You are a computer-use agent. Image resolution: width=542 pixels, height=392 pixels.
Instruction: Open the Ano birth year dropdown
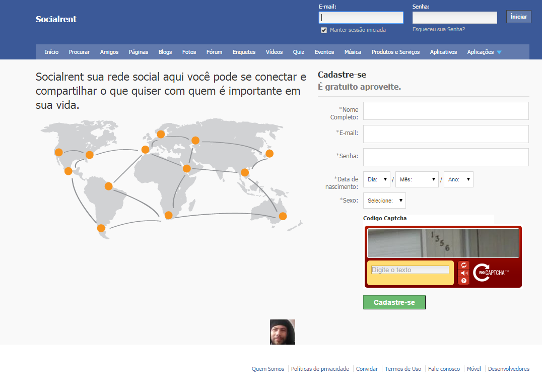click(458, 179)
